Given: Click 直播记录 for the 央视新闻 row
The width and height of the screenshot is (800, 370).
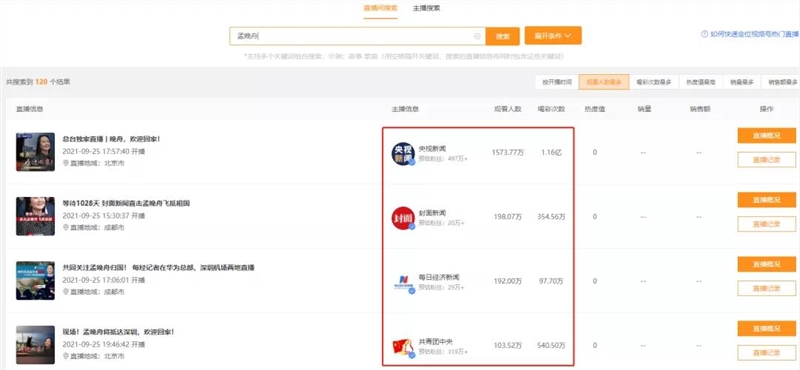Looking at the screenshot, I should [x=766, y=160].
